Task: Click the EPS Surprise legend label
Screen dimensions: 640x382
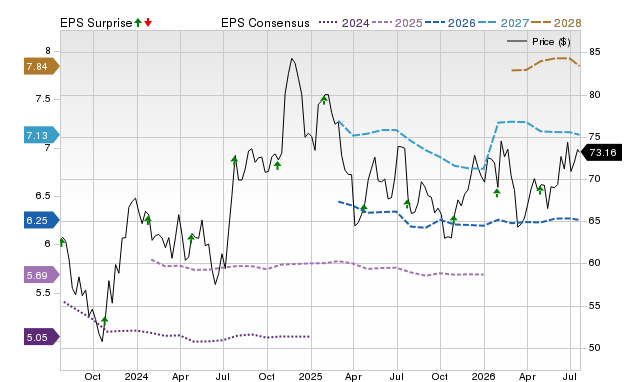Action: 96,23
